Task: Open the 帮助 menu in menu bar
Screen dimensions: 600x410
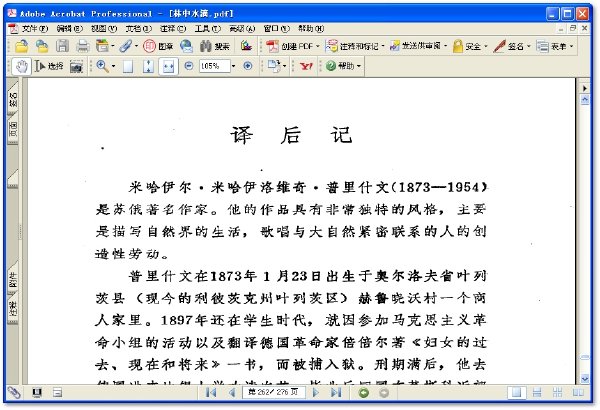Action: pos(311,29)
